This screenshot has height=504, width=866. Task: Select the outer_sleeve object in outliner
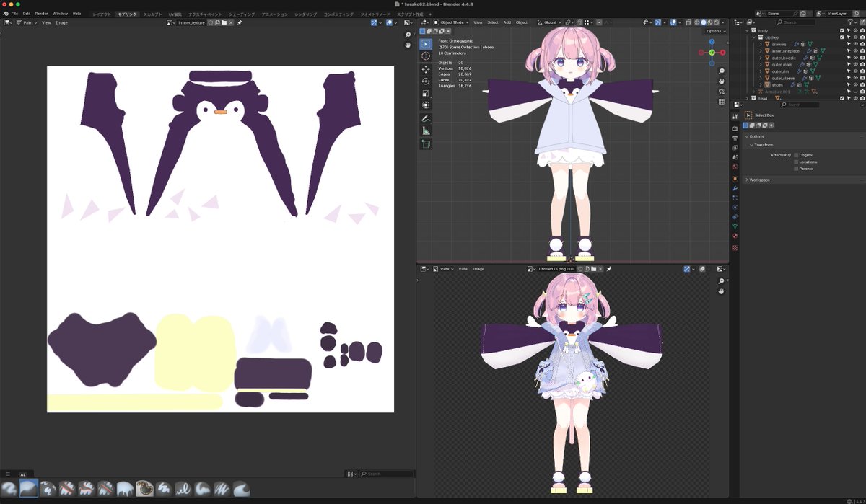(x=783, y=78)
